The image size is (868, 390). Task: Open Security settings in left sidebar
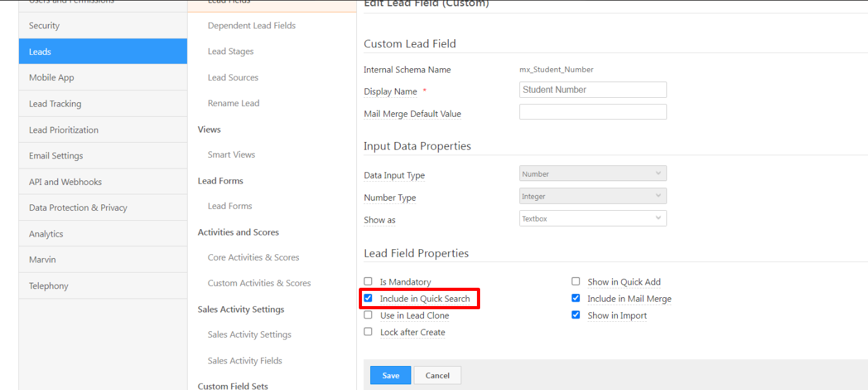coord(44,26)
